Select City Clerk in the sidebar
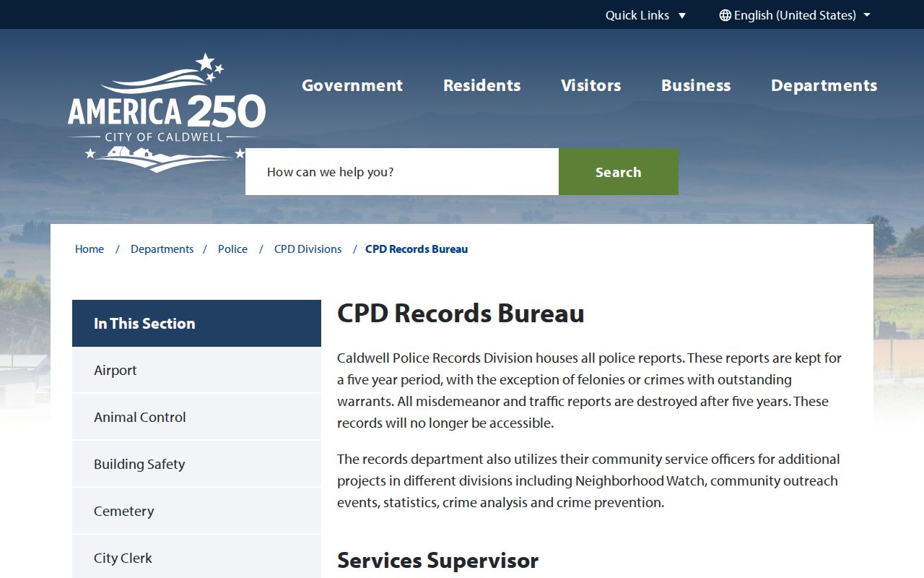This screenshot has height=578, width=924. coord(196,557)
